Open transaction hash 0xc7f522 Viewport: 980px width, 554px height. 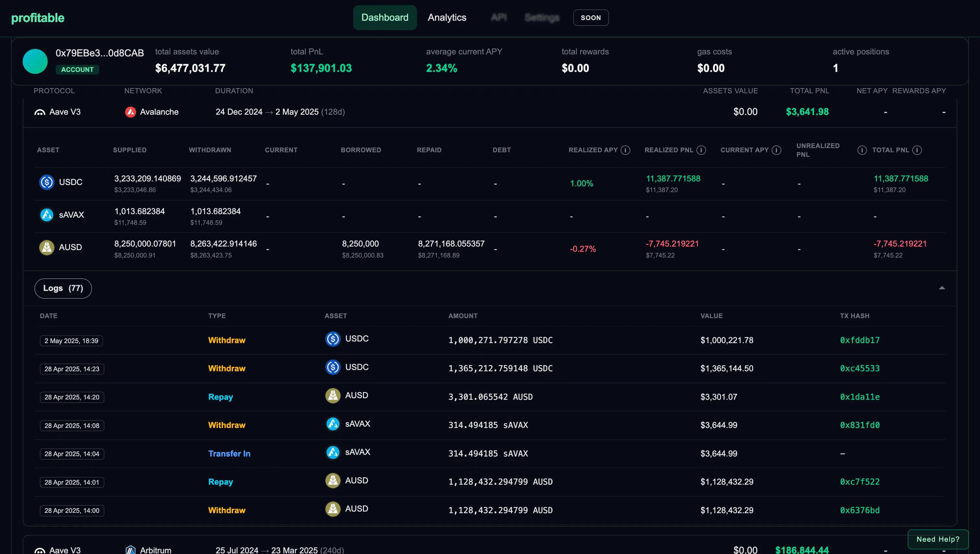[860, 482]
